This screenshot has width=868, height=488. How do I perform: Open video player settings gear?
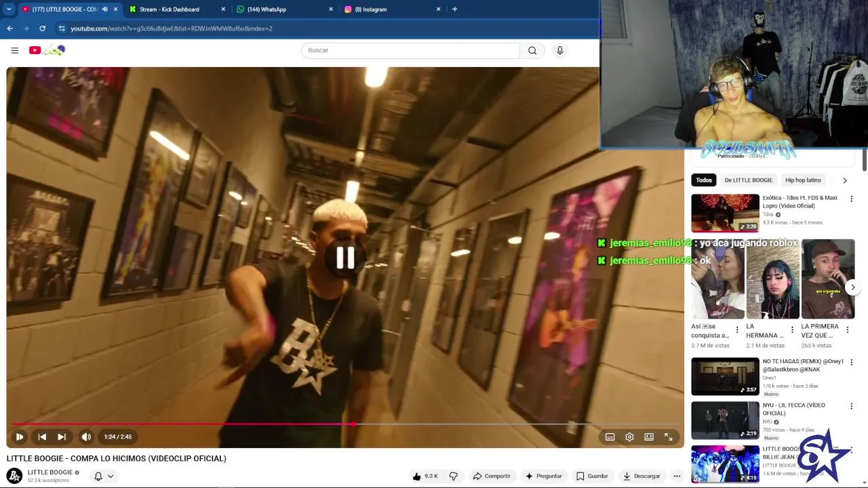click(629, 437)
